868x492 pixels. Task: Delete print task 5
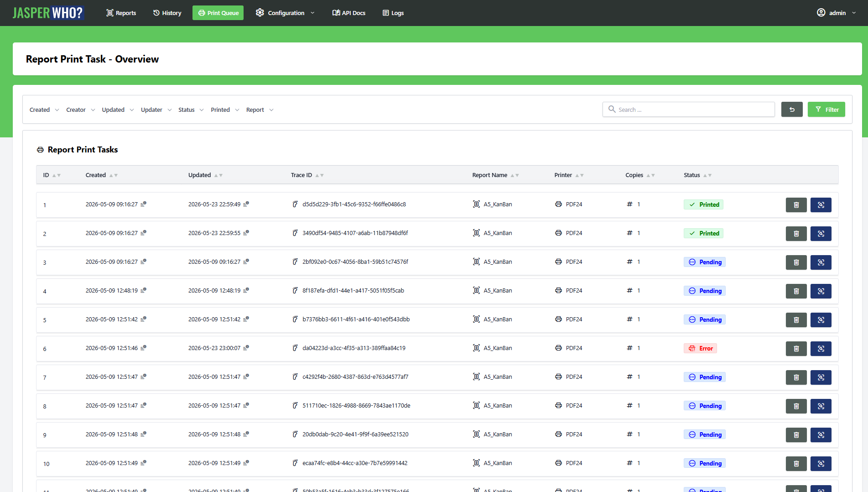point(796,320)
